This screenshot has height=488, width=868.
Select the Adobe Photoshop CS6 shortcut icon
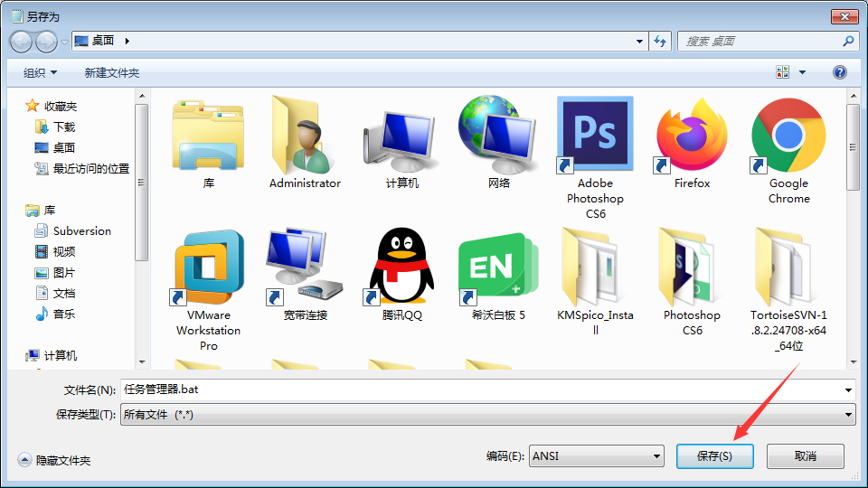(x=595, y=135)
